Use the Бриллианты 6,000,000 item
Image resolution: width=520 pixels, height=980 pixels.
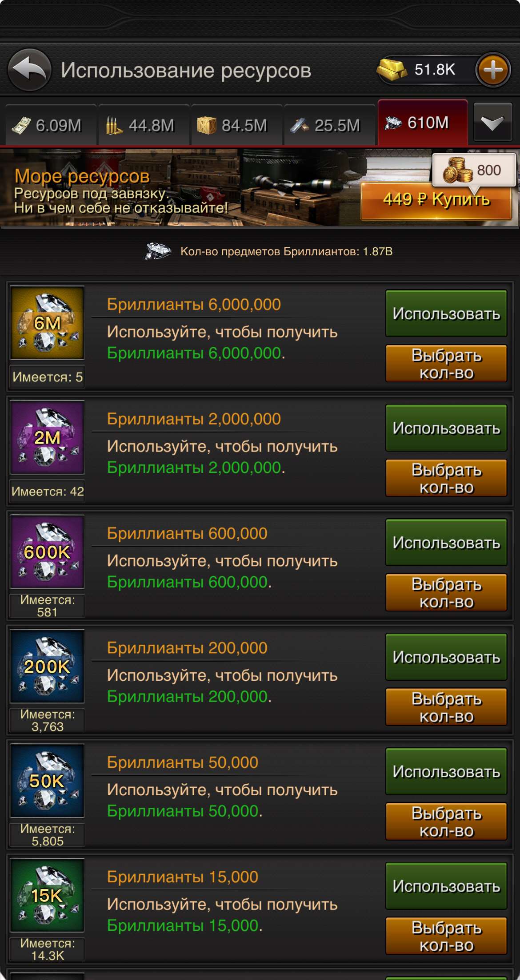point(446,313)
